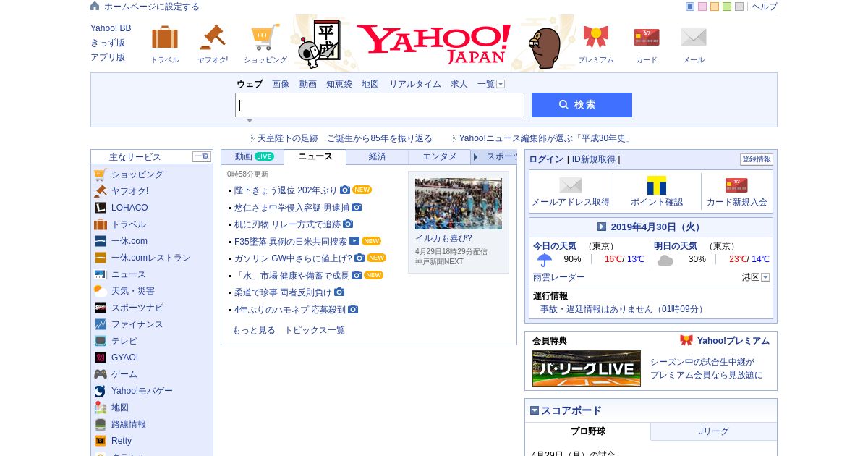Open the Yahoo Auctions gavel icon in header
868x456 pixels.
pos(213,37)
